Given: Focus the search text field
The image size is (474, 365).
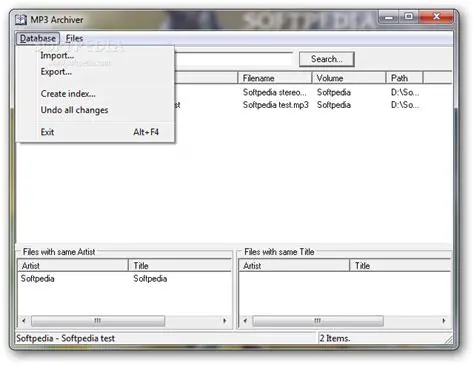Looking at the screenshot, I should pos(233,59).
